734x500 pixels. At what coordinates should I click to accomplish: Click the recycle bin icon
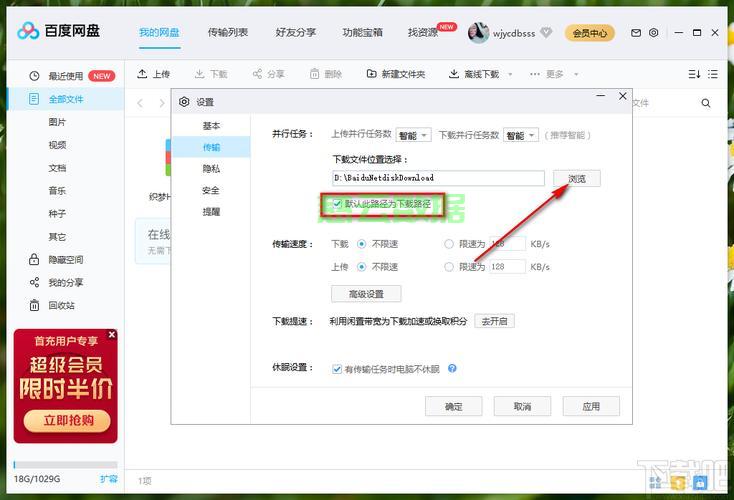coord(34,305)
